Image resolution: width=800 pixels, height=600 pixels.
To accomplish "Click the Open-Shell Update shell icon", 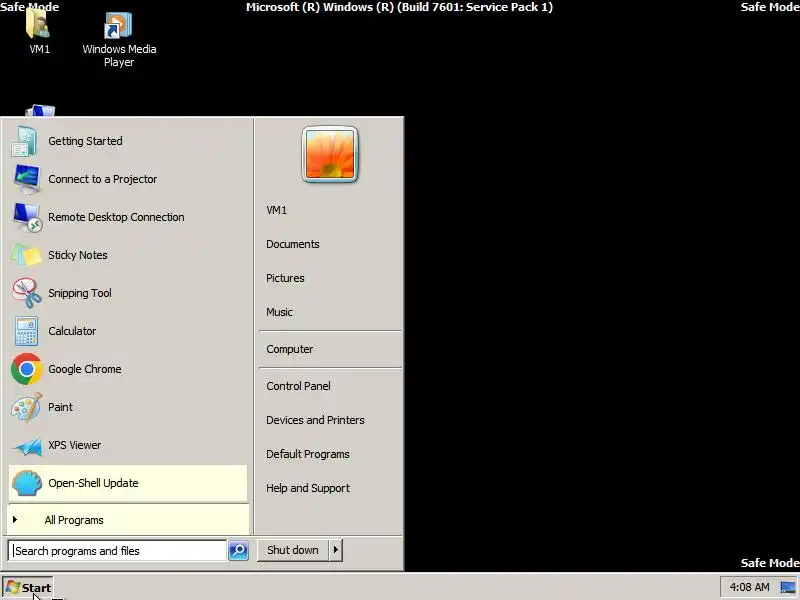I will tap(27, 483).
